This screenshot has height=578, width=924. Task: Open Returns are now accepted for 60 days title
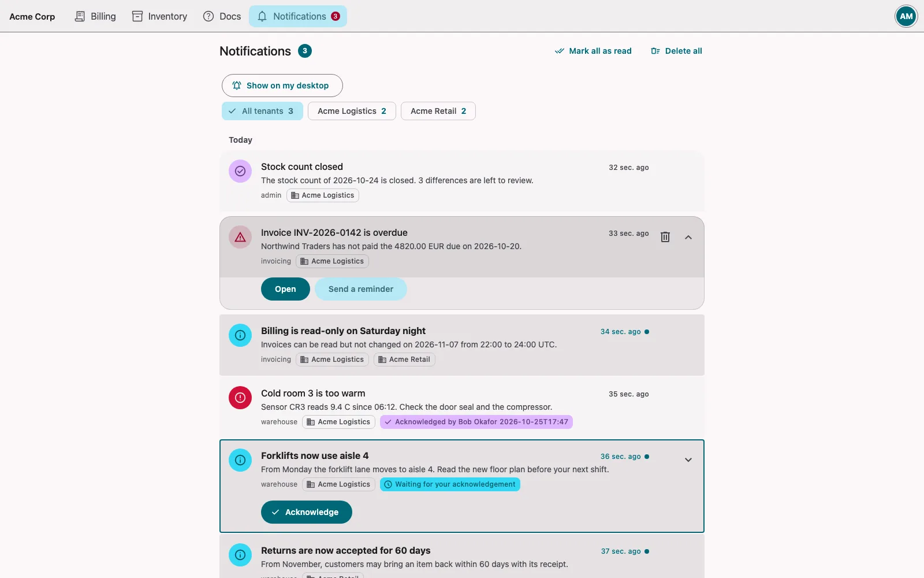(x=346, y=550)
